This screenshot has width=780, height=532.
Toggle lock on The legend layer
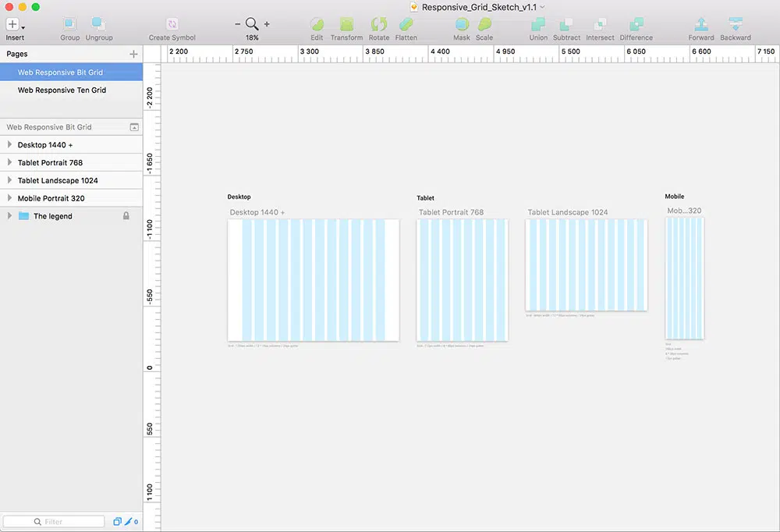tap(126, 216)
